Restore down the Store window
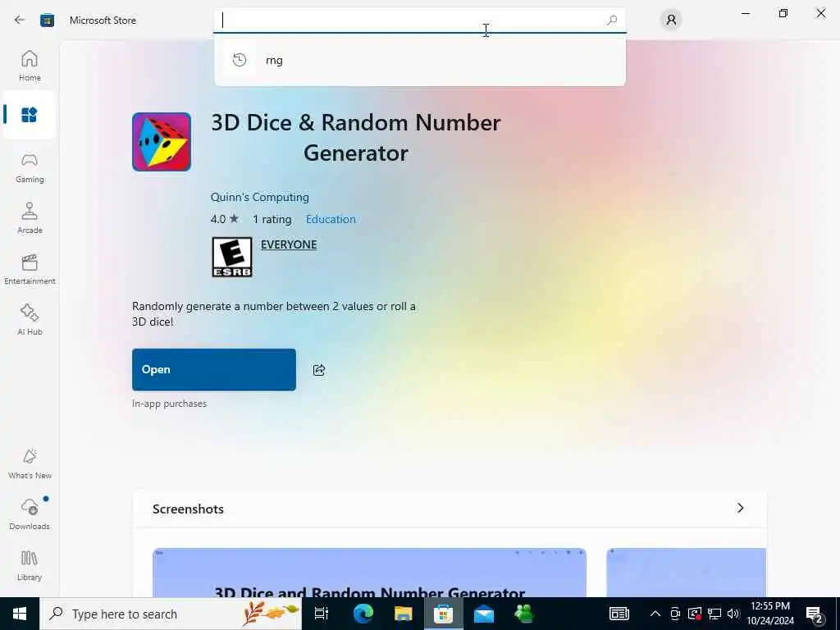 [783, 13]
